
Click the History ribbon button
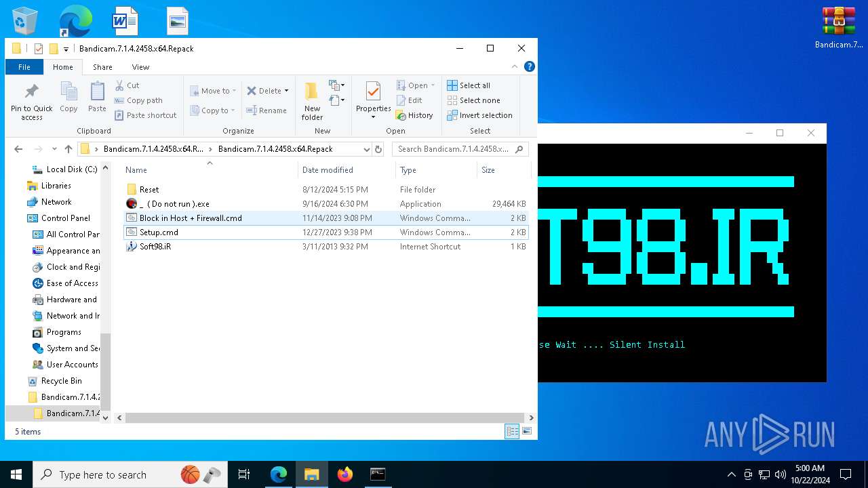pyautogui.click(x=414, y=115)
